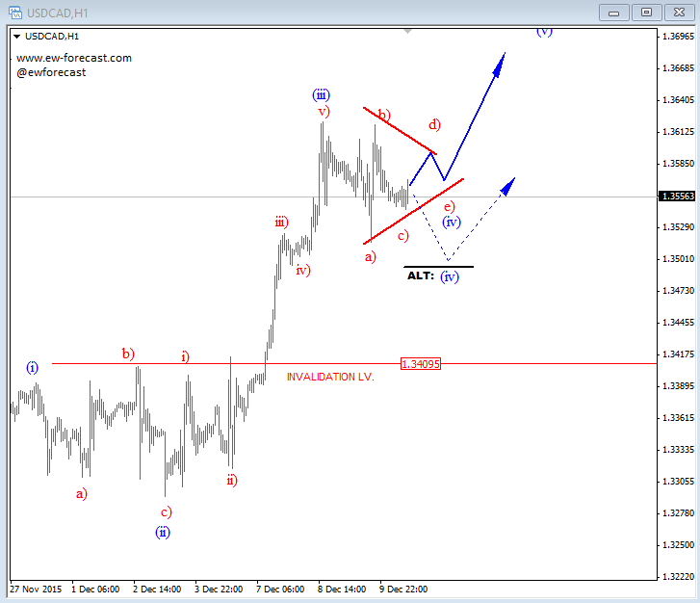Open the USDCAD,H1 symbol dropdown arrow
Image resolution: width=700 pixels, height=603 pixels.
tap(17, 37)
